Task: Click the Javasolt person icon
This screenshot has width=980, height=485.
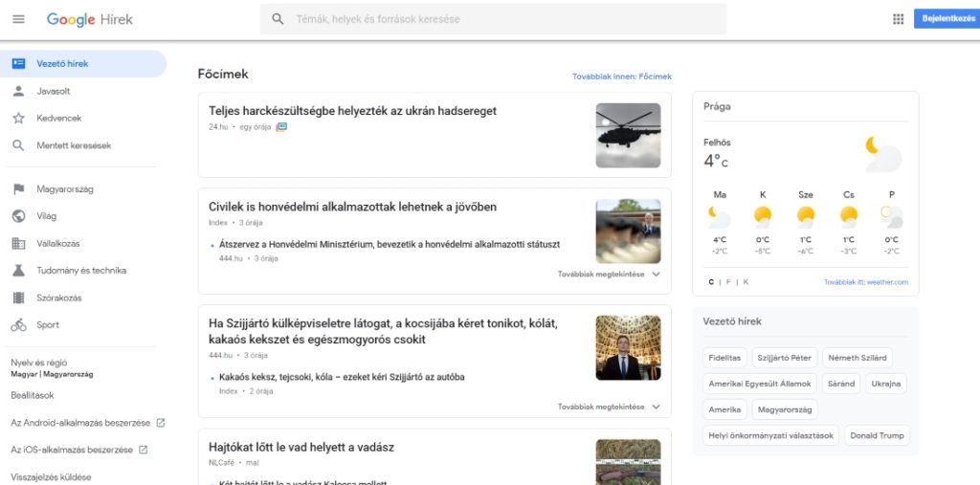Action: click(x=19, y=91)
